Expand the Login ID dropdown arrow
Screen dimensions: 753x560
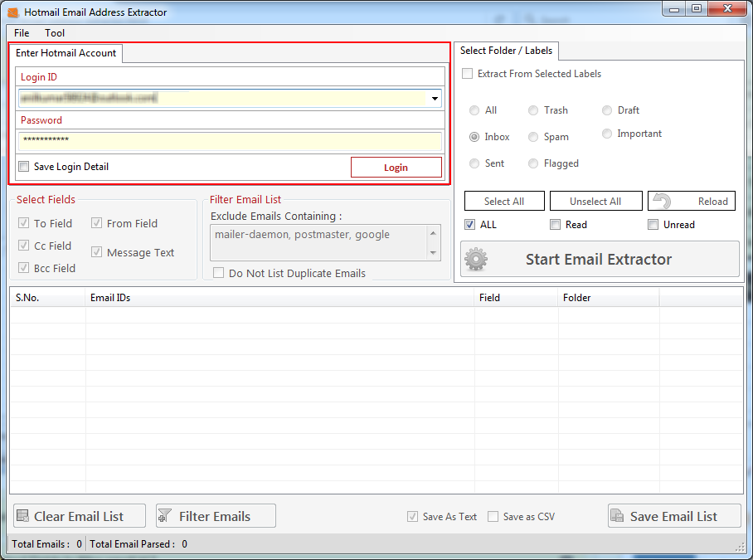pyautogui.click(x=435, y=99)
